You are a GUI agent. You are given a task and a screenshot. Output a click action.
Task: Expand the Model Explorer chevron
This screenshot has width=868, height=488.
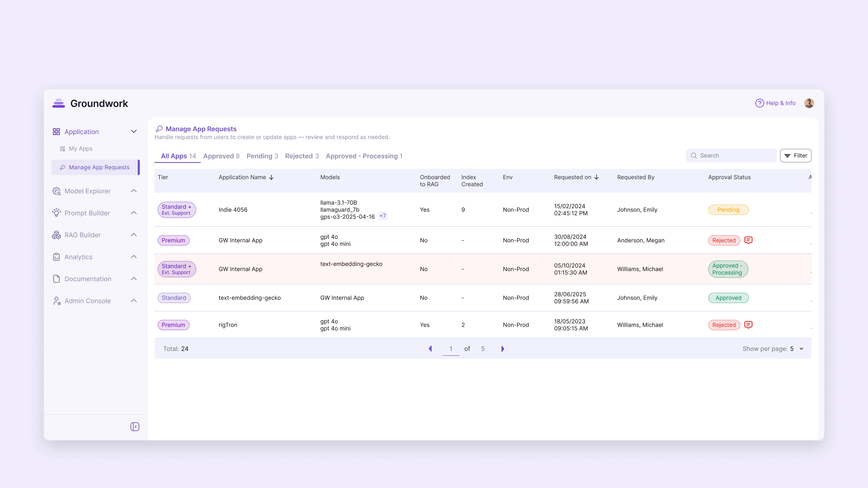pos(134,191)
